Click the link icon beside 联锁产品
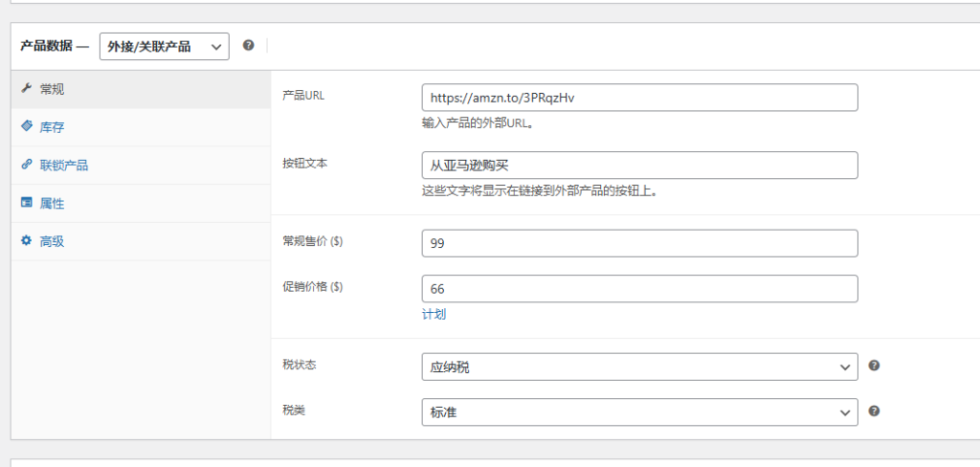The image size is (980, 467). pyautogui.click(x=26, y=165)
